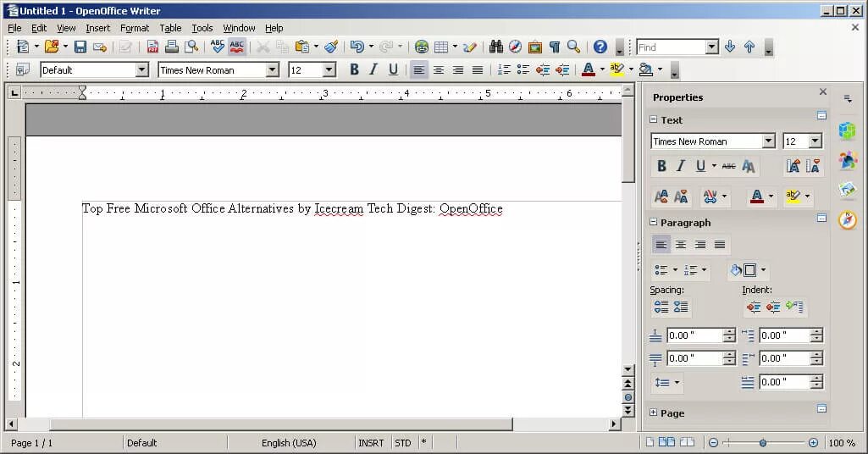Open Page Preview icon

[191, 47]
